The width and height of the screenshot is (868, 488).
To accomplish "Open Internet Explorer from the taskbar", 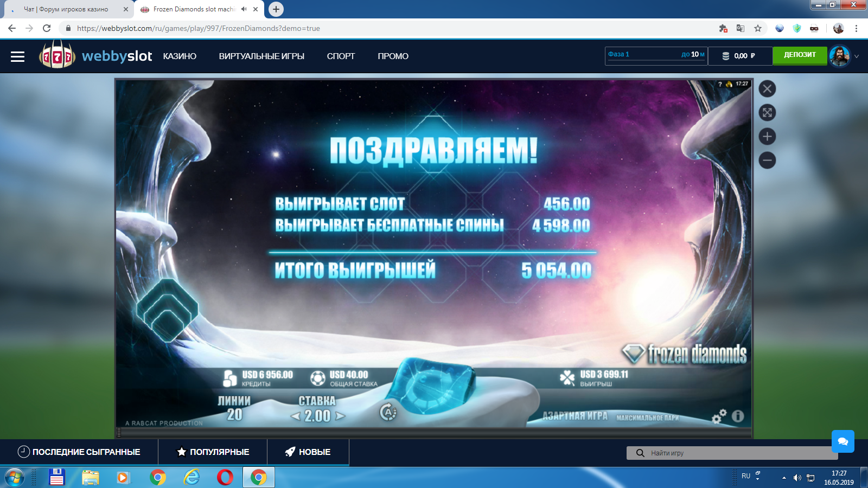I will point(192,478).
